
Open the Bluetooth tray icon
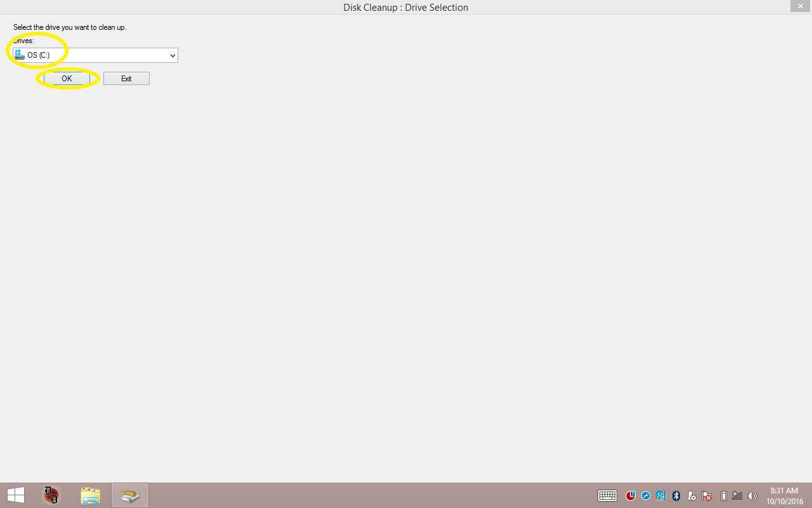(676, 496)
